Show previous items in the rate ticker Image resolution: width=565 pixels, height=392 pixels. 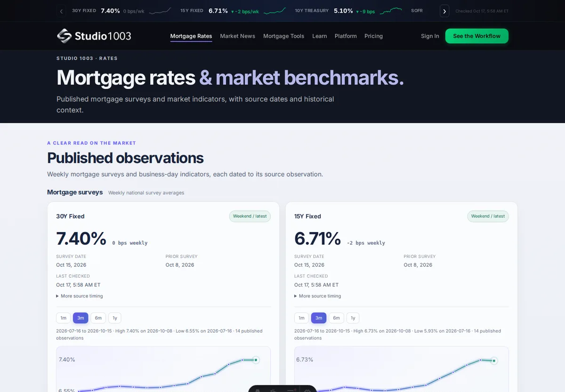tap(61, 11)
